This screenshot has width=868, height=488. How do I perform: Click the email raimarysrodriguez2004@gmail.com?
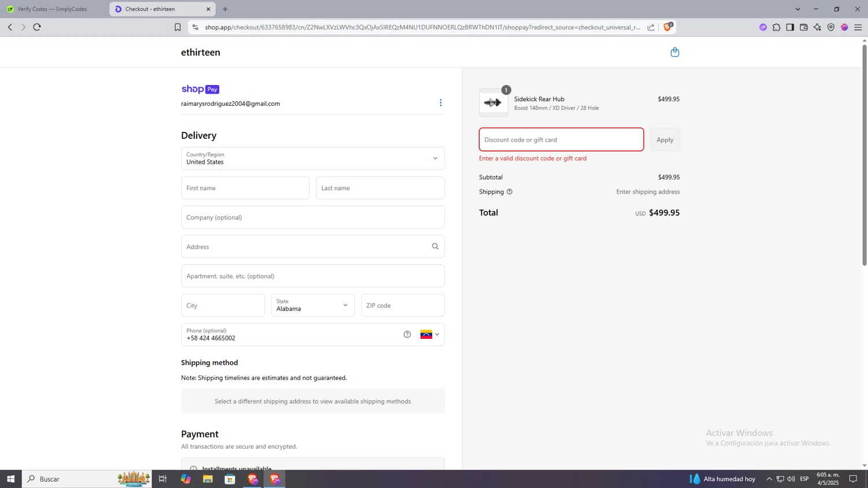tap(230, 103)
